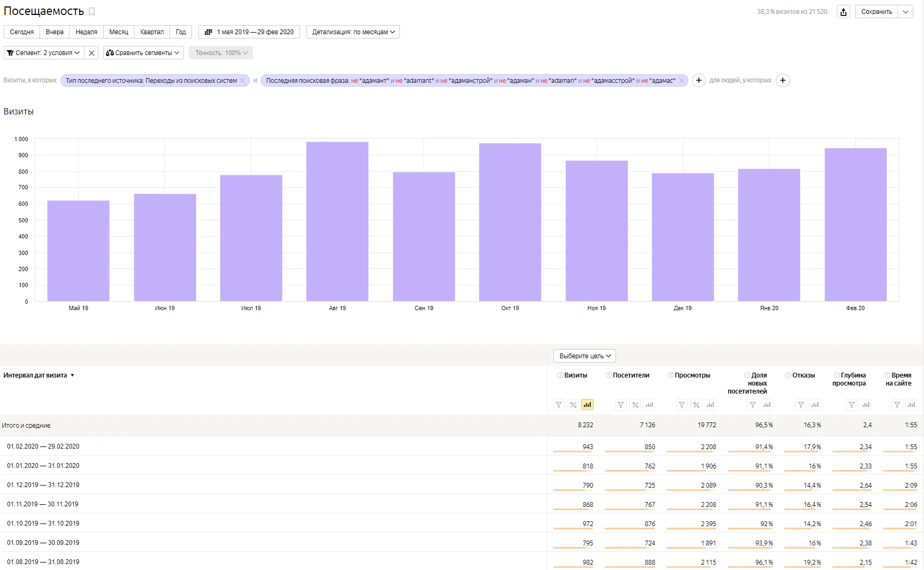This screenshot has width=924, height=570.
Task: Toggle percent view under Визиты column
Action: pyautogui.click(x=573, y=405)
